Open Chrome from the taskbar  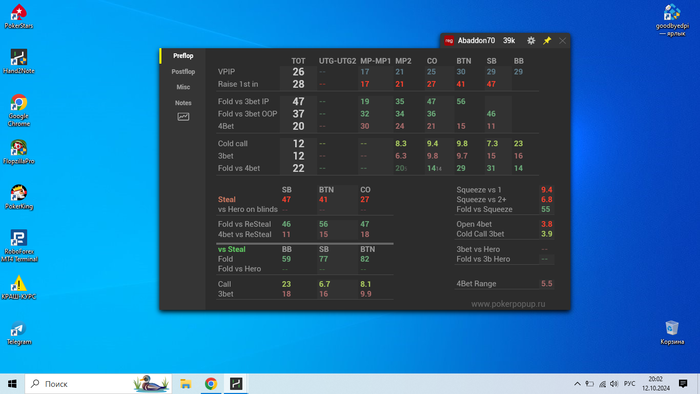tap(211, 384)
